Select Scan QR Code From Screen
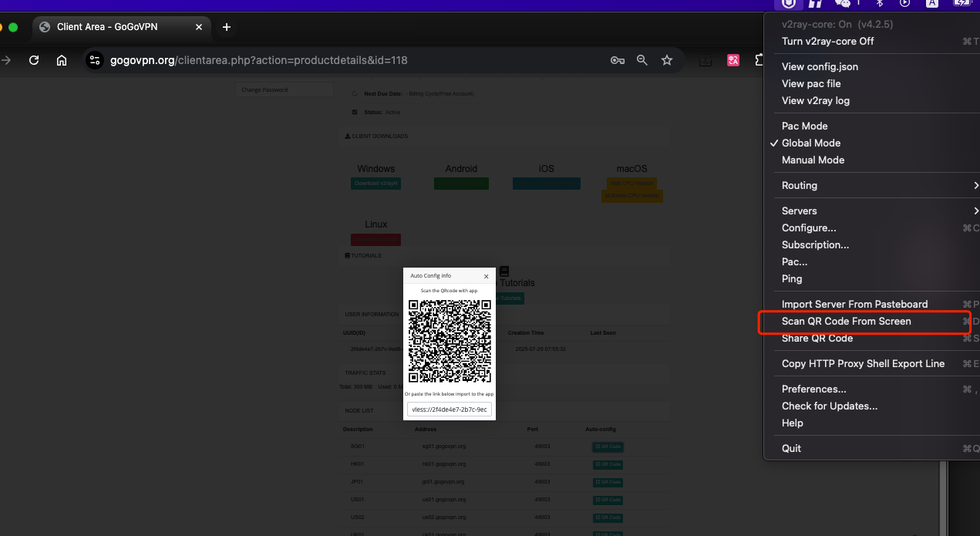Image resolution: width=980 pixels, height=536 pixels. 847,322
